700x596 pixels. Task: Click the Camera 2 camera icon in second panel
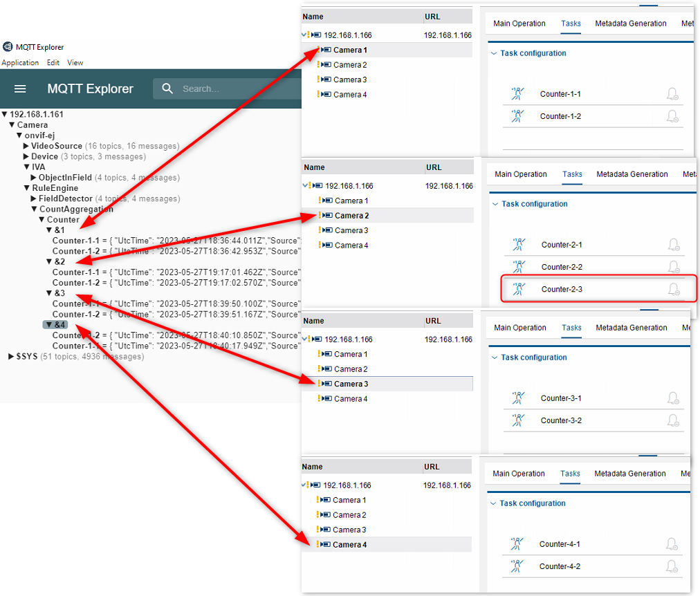coord(327,216)
